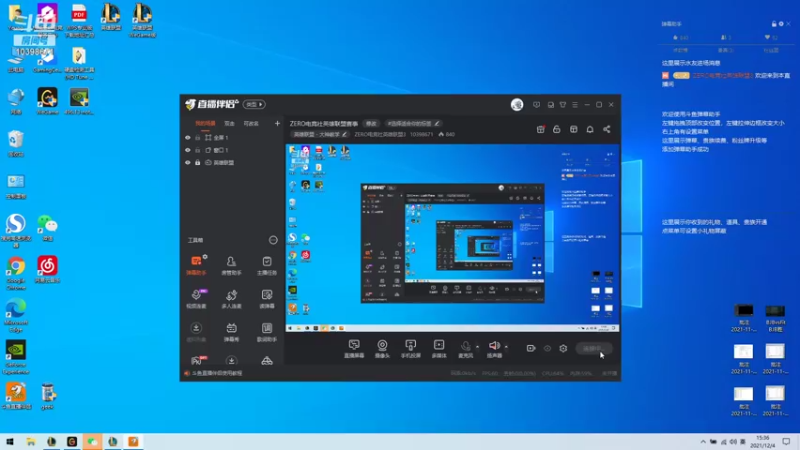Image resolution: width=800 pixels, height=450 pixels.
Task: Select the 全屏 1 source row
Action: (232, 138)
